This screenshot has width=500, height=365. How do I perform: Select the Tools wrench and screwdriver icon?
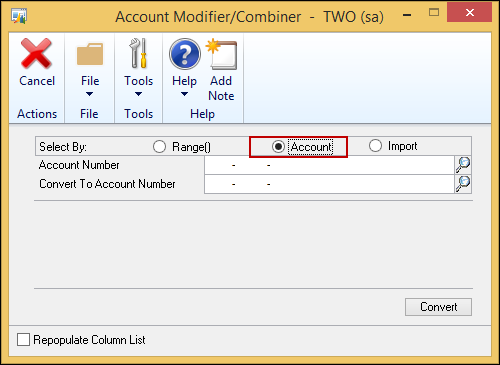coord(138,53)
